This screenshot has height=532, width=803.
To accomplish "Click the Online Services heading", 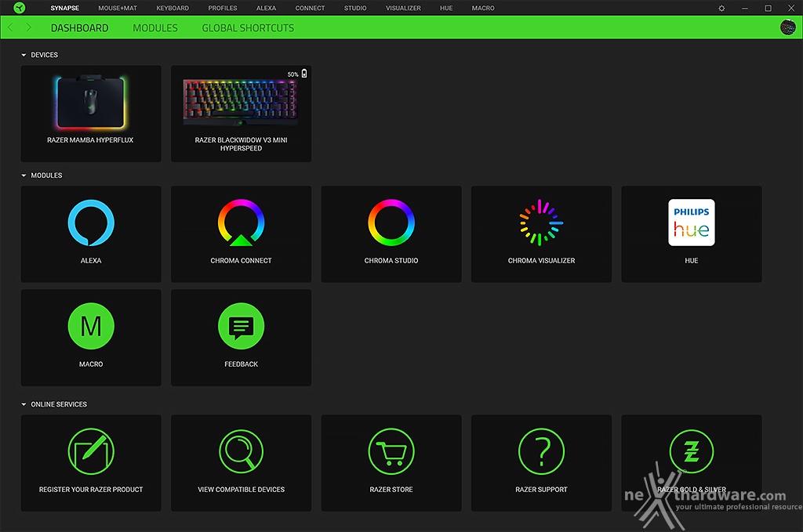I will (x=59, y=404).
